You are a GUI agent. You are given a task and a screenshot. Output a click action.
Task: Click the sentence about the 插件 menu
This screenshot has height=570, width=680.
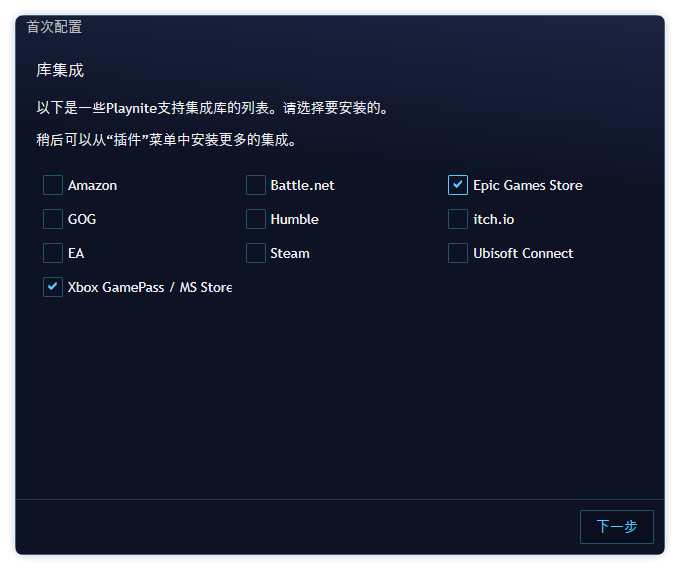point(167,140)
